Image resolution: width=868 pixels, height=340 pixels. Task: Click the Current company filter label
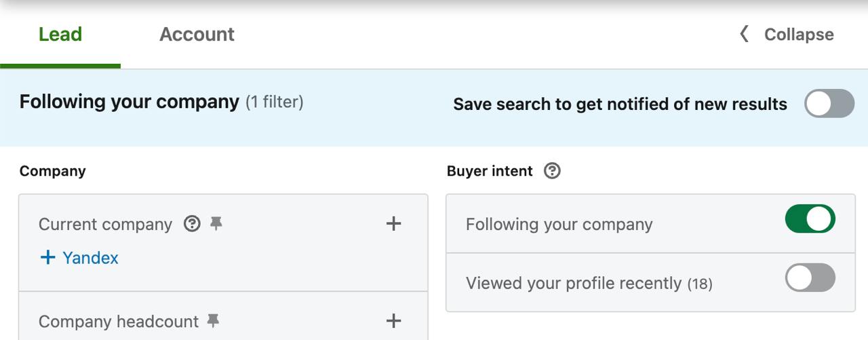pyautogui.click(x=105, y=225)
